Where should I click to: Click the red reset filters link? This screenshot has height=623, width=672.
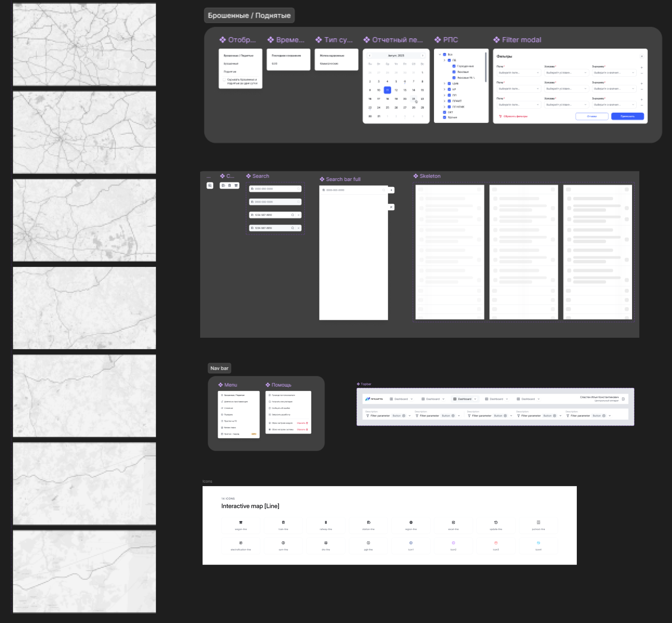click(x=514, y=116)
